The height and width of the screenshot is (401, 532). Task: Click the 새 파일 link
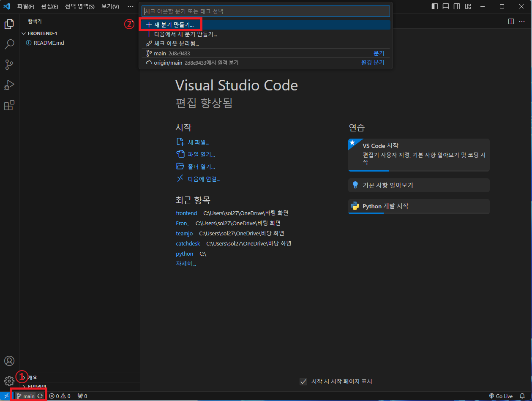coord(193,142)
